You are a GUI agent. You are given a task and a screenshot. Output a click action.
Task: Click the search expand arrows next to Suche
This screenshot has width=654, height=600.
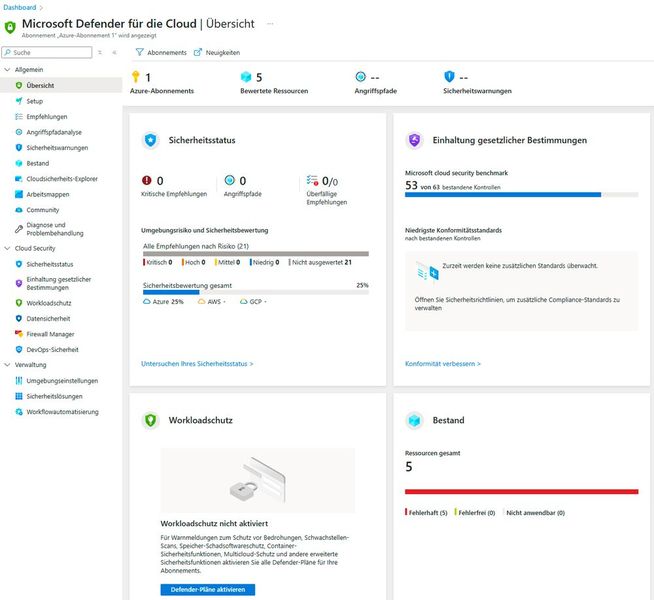[x=100, y=53]
